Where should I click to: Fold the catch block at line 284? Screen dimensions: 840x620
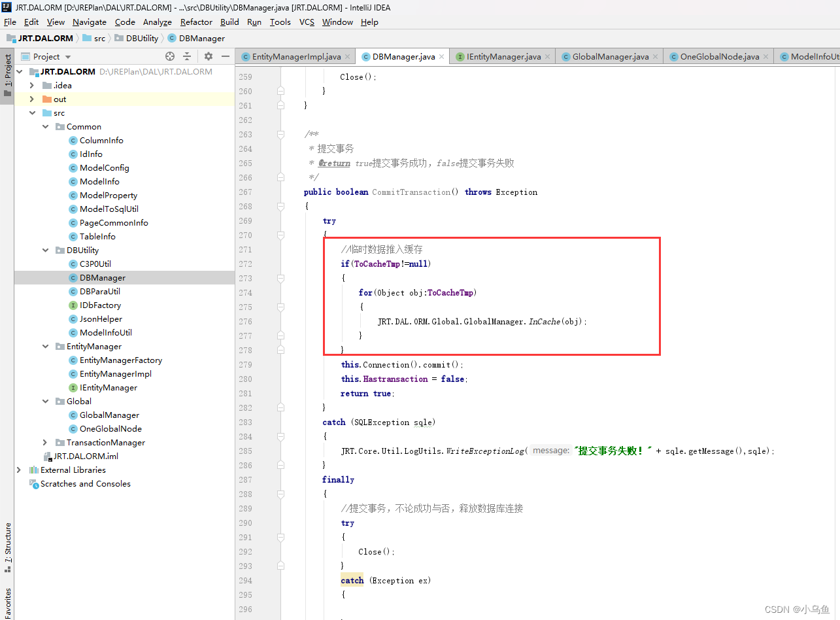pyautogui.click(x=280, y=436)
